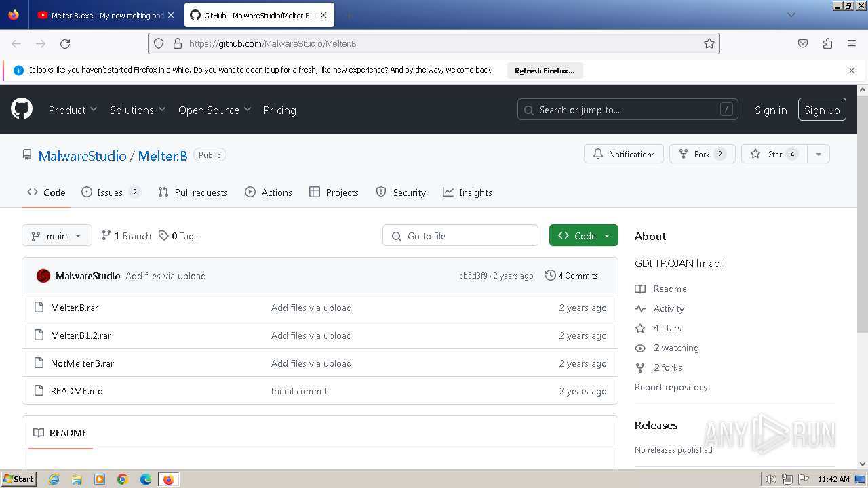This screenshot has width=868, height=488.
Task: Open the Security tab
Action: point(401,192)
